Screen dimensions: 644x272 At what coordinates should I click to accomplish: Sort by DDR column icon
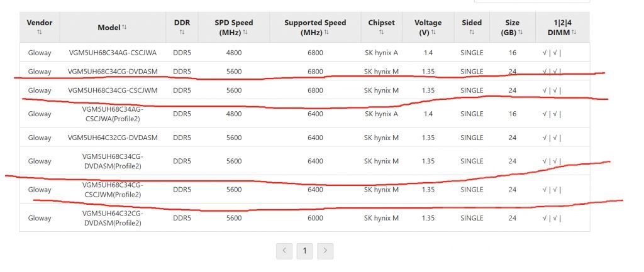coord(182,32)
